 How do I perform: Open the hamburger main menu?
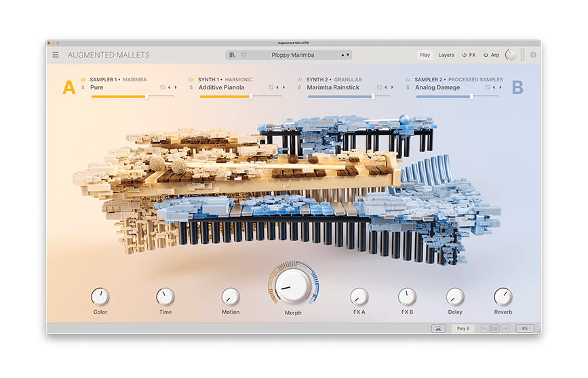[x=56, y=55]
